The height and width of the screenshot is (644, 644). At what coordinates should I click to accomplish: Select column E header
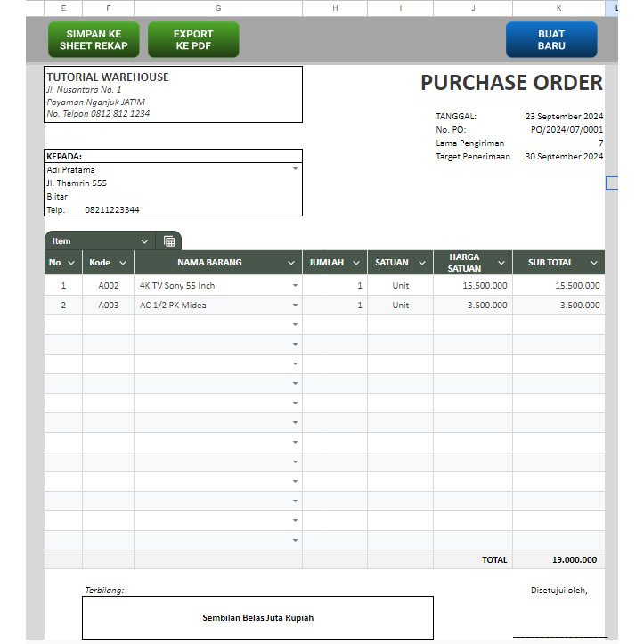point(63,8)
